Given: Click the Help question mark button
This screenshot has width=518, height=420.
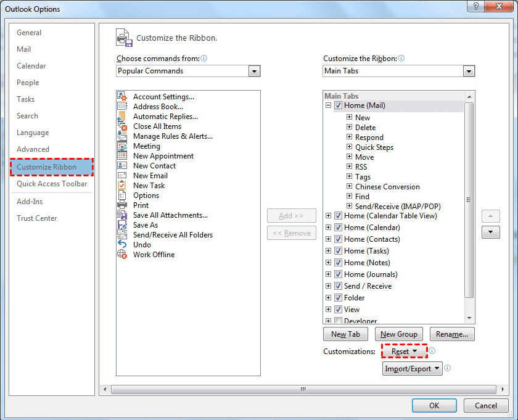Looking at the screenshot, I should click(x=475, y=6).
